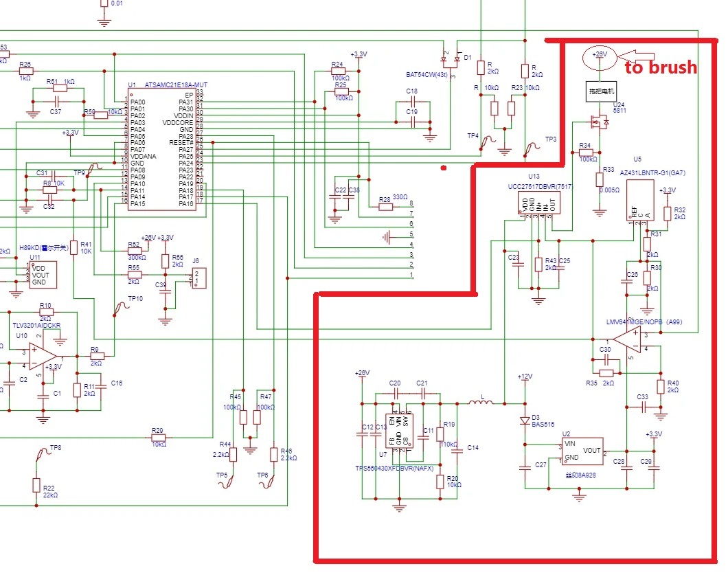The width and height of the screenshot is (728, 573).
Task: Select test point TP3 probe symbol
Action: click(x=531, y=150)
